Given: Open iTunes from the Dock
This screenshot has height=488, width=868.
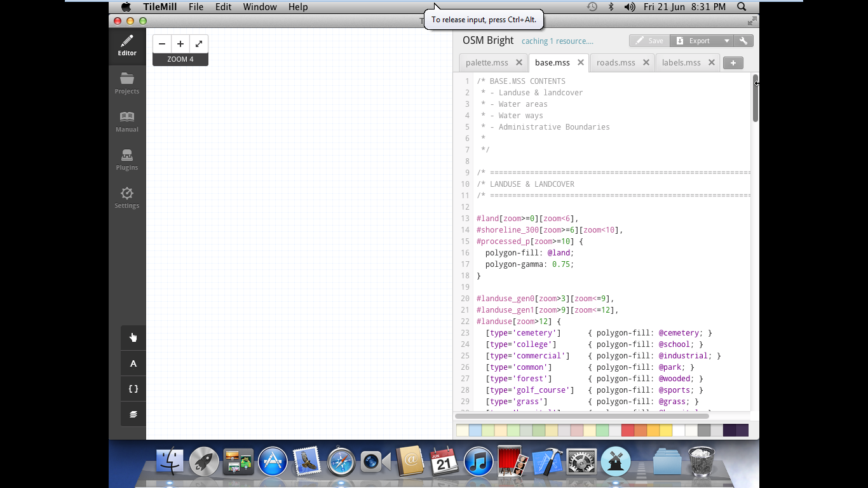Looking at the screenshot, I should click(x=478, y=462).
